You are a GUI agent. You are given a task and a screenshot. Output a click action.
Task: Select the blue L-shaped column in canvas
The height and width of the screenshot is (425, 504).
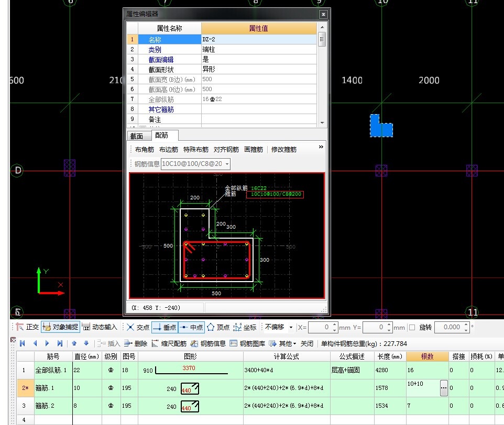point(381,126)
